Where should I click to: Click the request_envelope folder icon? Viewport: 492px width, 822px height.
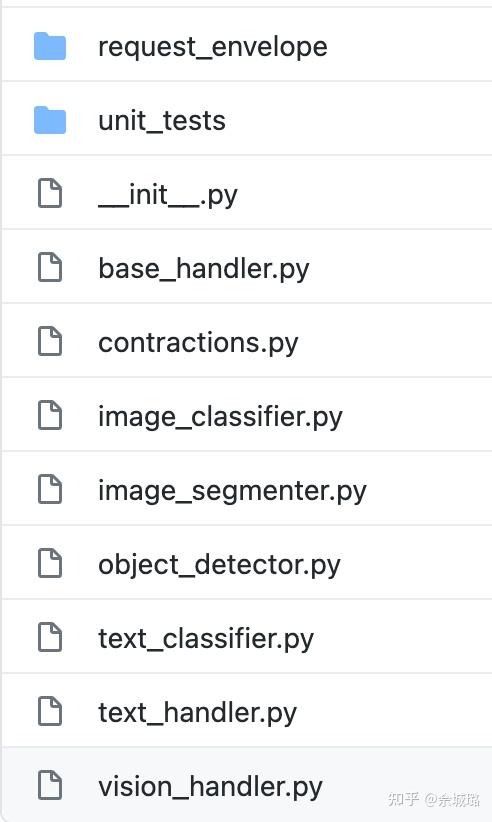point(50,46)
